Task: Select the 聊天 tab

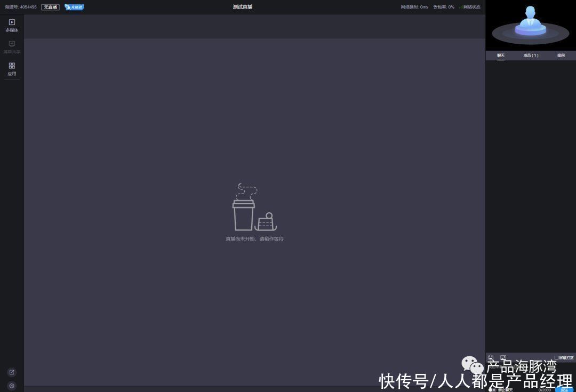Action: pos(501,55)
